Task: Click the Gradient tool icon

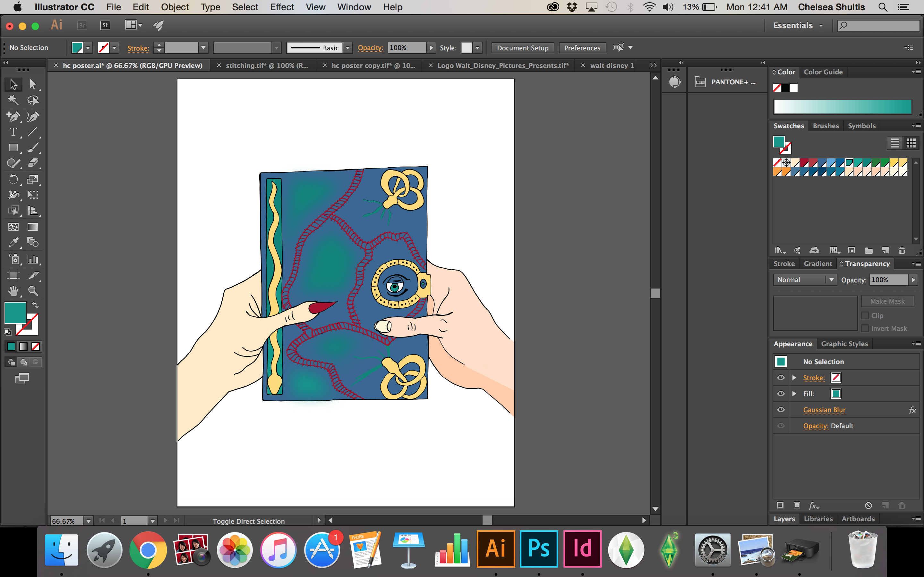Action: (33, 227)
